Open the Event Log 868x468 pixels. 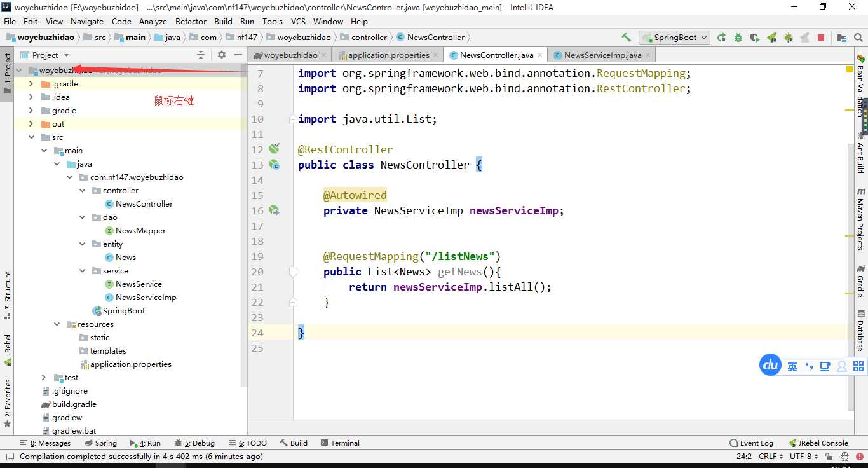[x=752, y=443]
